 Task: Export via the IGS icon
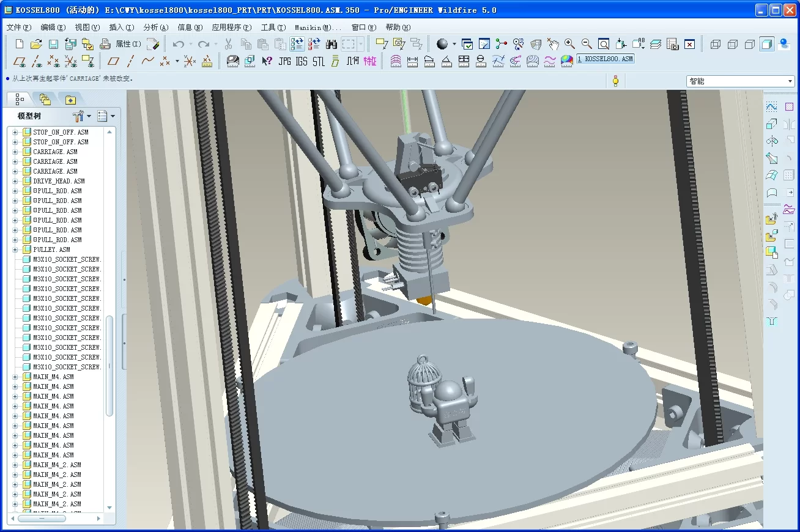[302, 61]
